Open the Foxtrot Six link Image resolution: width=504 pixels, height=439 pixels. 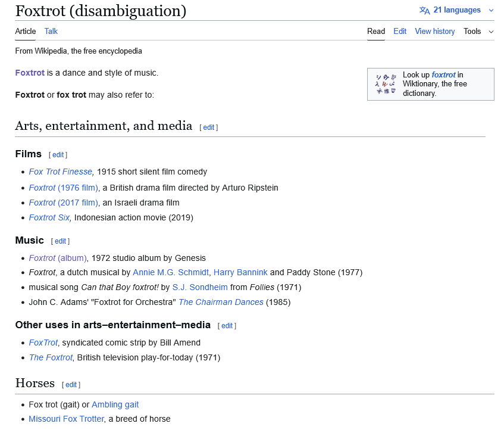(x=49, y=217)
